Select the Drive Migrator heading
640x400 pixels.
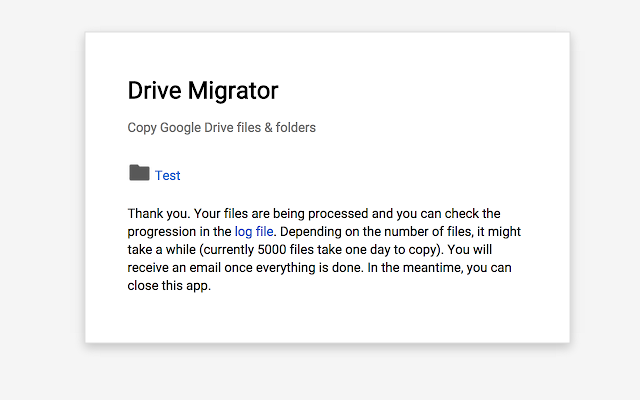[203, 91]
